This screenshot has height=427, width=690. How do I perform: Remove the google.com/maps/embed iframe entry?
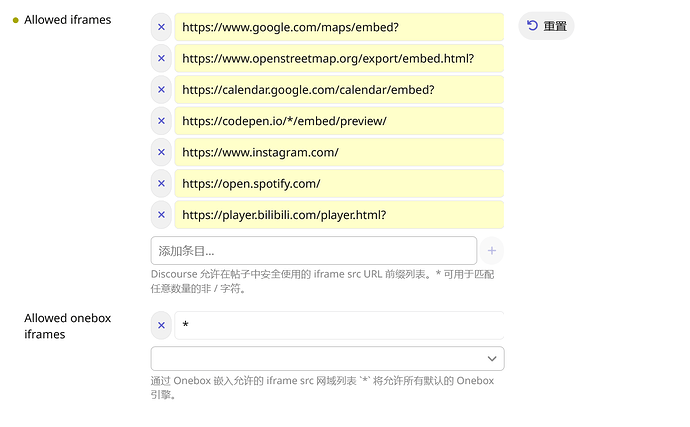(161, 27)
